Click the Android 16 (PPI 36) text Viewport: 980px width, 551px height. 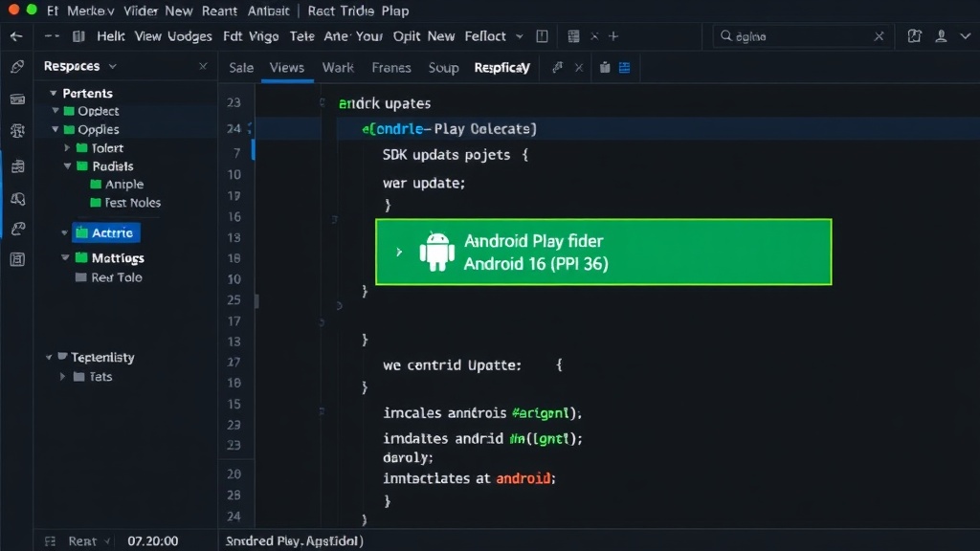click(536, 264)
